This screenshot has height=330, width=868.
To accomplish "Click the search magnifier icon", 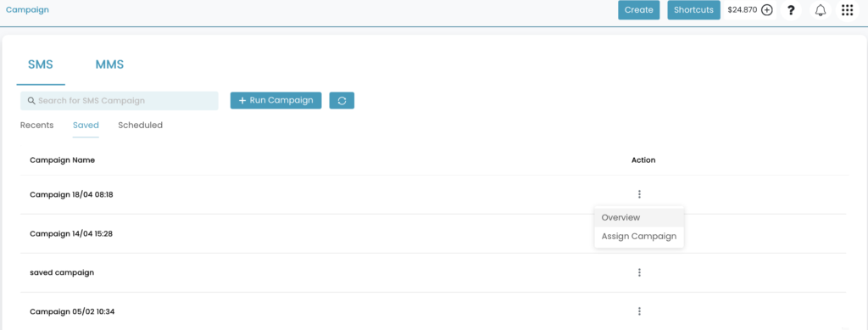I will pyautogui.click(x=31, y=101).
